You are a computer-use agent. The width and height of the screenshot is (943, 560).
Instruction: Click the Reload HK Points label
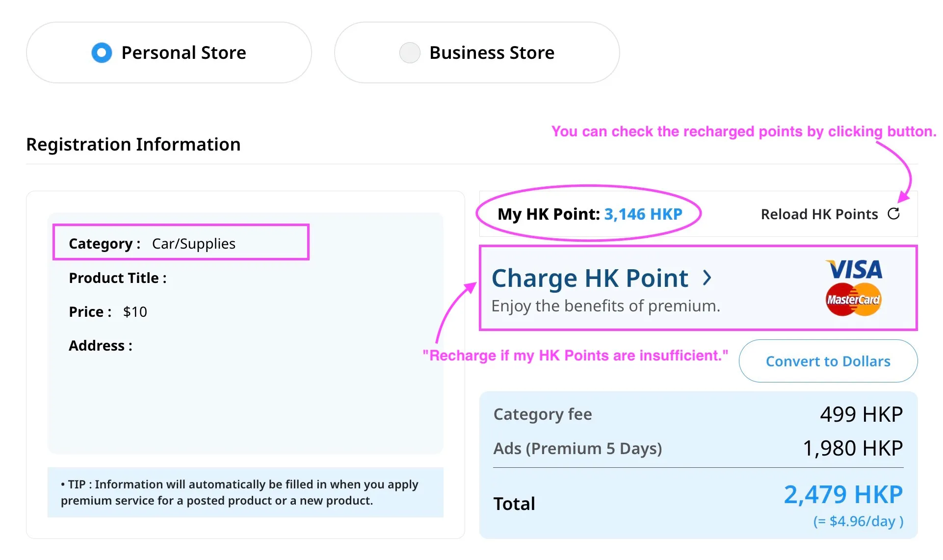[x=819, y=214]
